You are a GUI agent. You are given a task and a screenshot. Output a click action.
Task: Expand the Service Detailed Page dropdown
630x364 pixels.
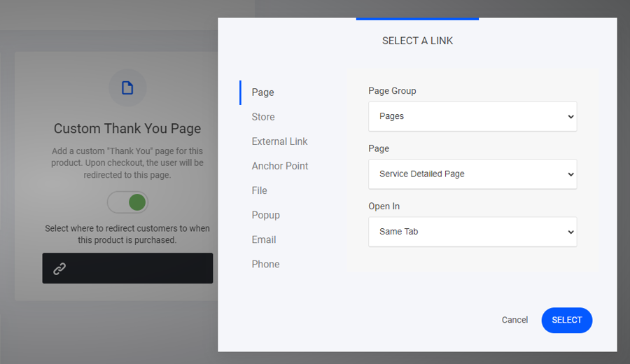[472, 174]
